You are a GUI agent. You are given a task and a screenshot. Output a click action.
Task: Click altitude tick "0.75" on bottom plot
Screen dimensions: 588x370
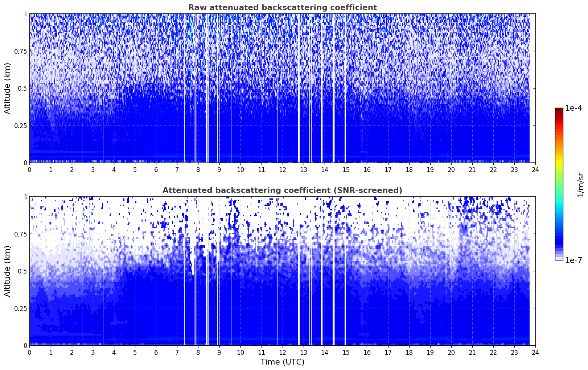point(20,234)
